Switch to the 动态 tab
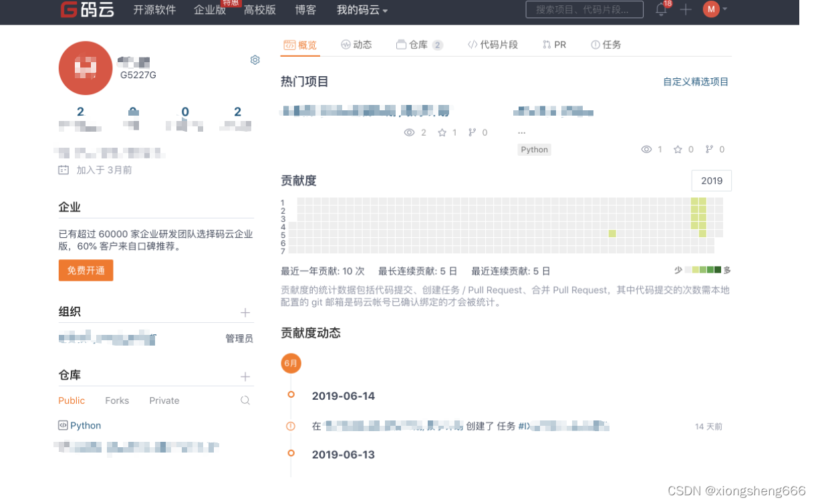 coord(358,44)
